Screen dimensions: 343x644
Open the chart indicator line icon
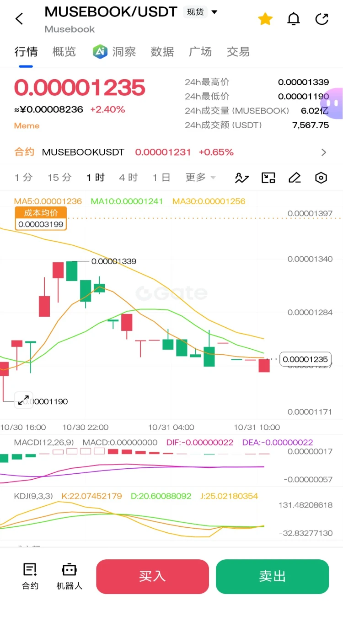click(x=242, y=178)
